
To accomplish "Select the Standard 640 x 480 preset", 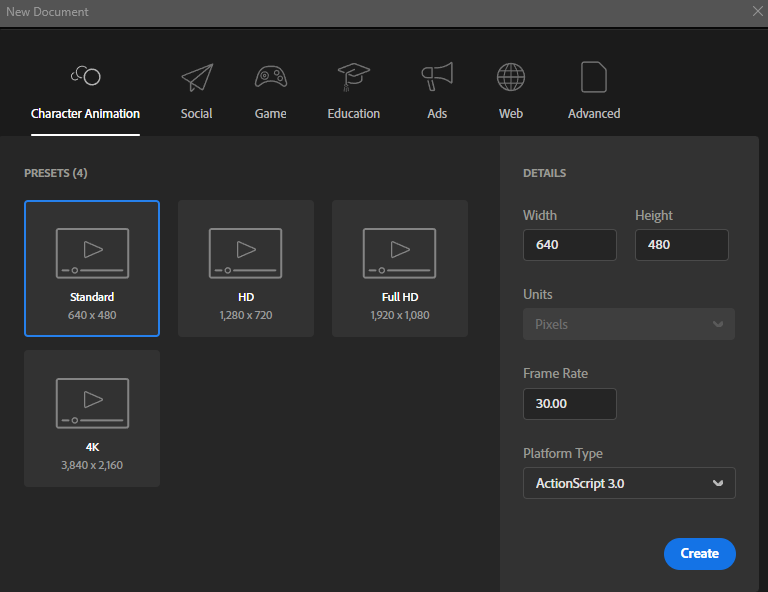I will [92, 268].
